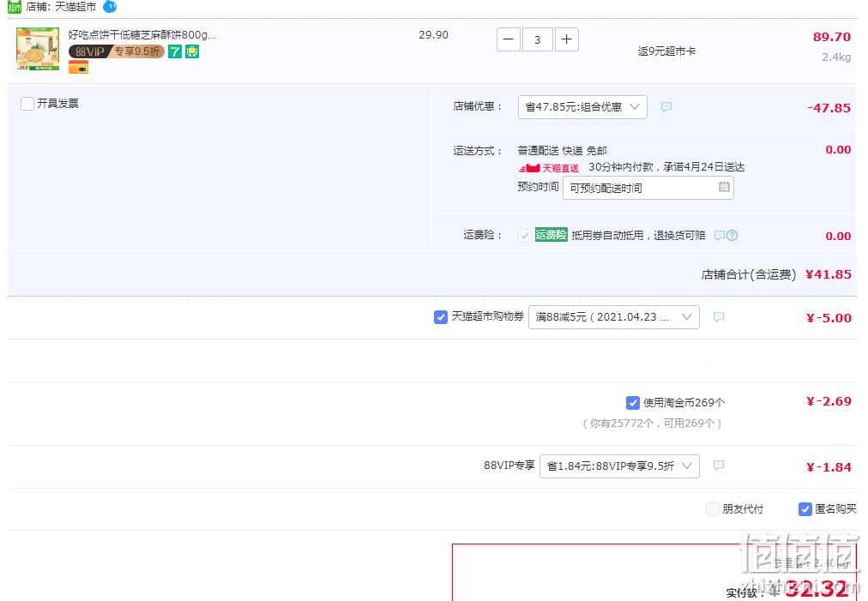This screenshot has width=868, height=601.
Task: Click the 预约时间 label
Action: (x=538, y=187)
